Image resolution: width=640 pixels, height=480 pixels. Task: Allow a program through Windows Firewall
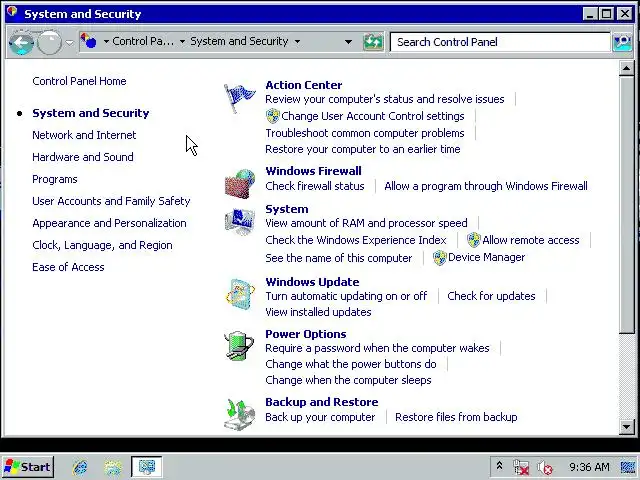pyautogui.click(x=486, y=186)
